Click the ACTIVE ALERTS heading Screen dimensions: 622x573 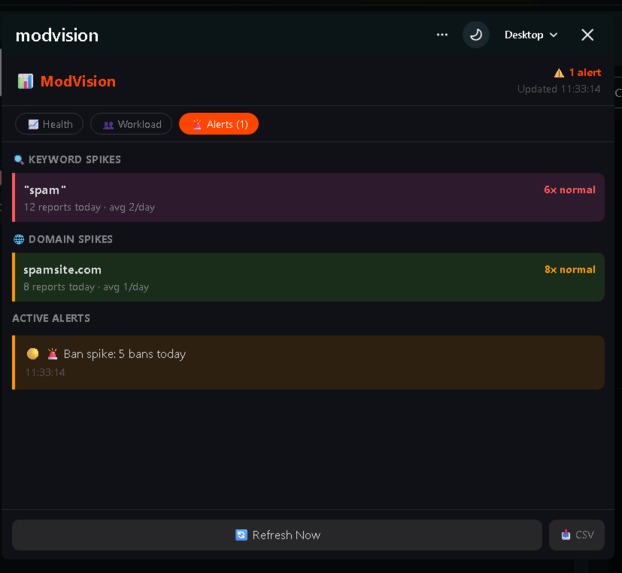pos(51,318)
